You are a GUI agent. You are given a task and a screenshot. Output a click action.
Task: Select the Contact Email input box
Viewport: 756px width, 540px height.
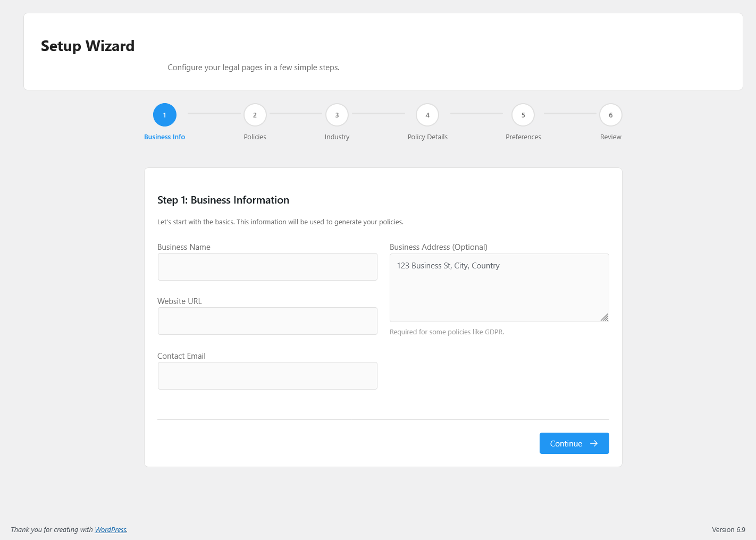point(267,376)
